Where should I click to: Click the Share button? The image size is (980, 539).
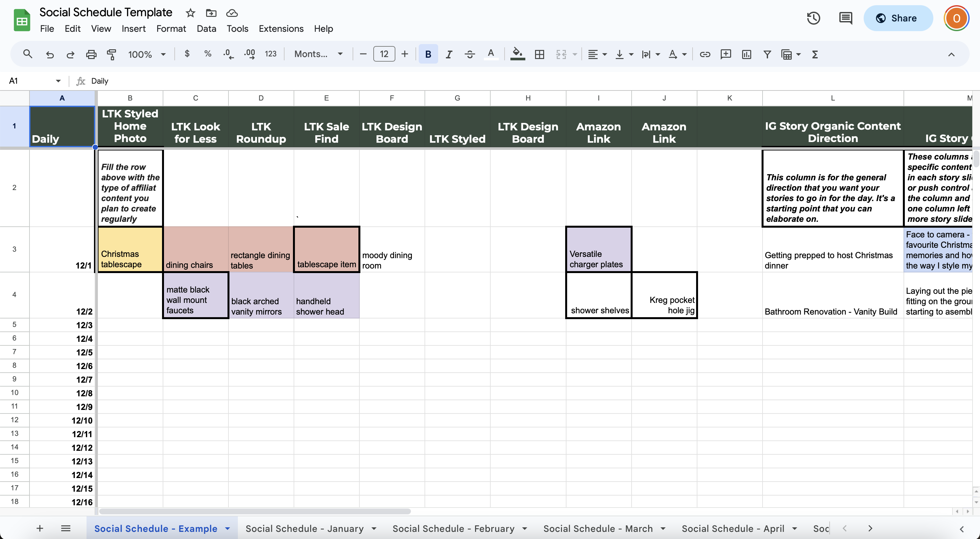[x=898, y=18]
